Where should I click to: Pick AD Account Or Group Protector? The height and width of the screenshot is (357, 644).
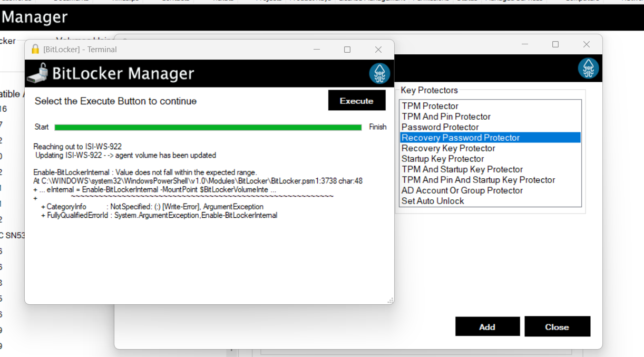pyautogui.click(x=490, y=190)
